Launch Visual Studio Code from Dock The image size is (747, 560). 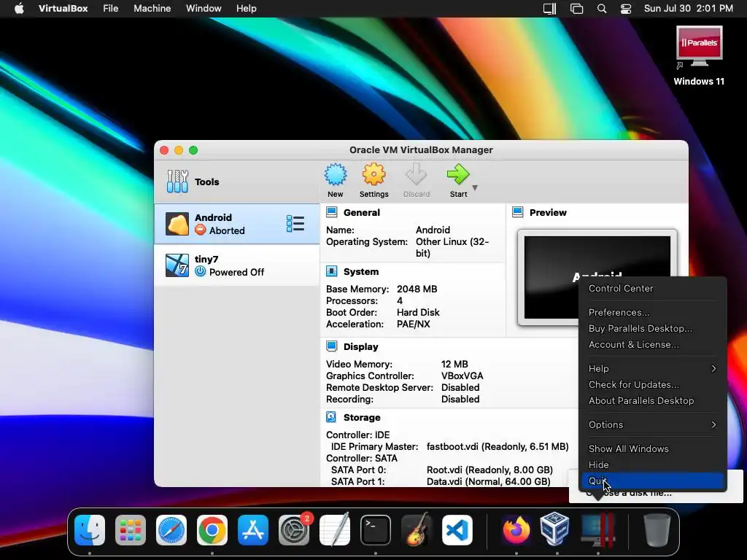click(x=457, y=529)
